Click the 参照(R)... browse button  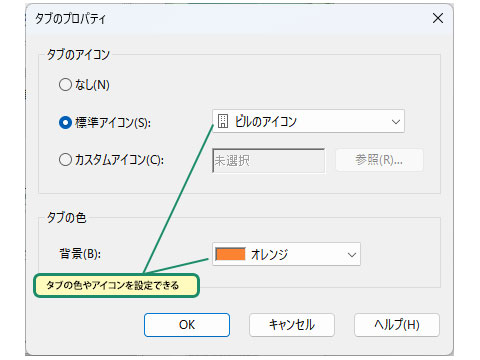pyautogui.click(x=379, y=160)
